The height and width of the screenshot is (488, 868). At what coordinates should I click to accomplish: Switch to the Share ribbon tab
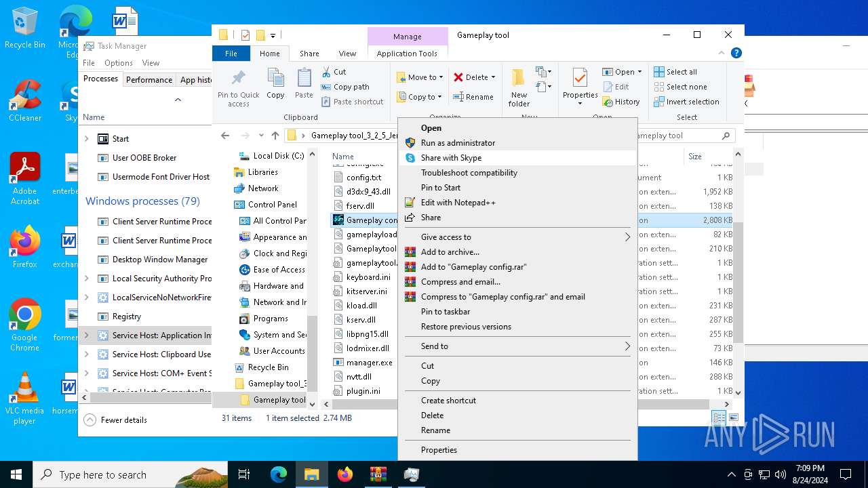click(309, 54)
